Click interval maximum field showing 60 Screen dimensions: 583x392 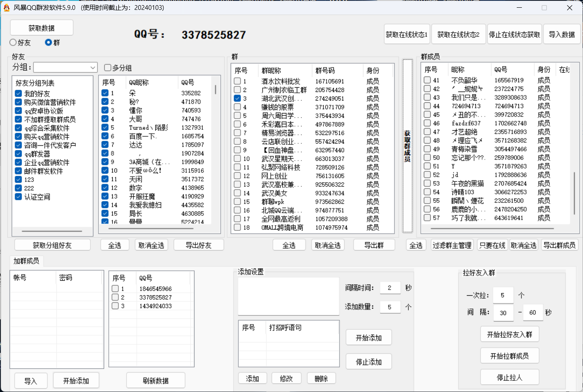click(533, 312)
